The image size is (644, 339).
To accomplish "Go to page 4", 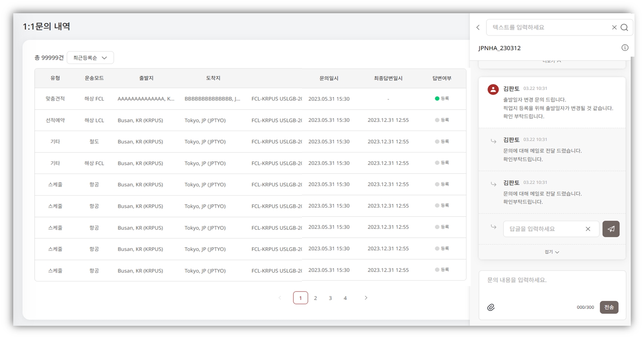I will pos(345,298).
